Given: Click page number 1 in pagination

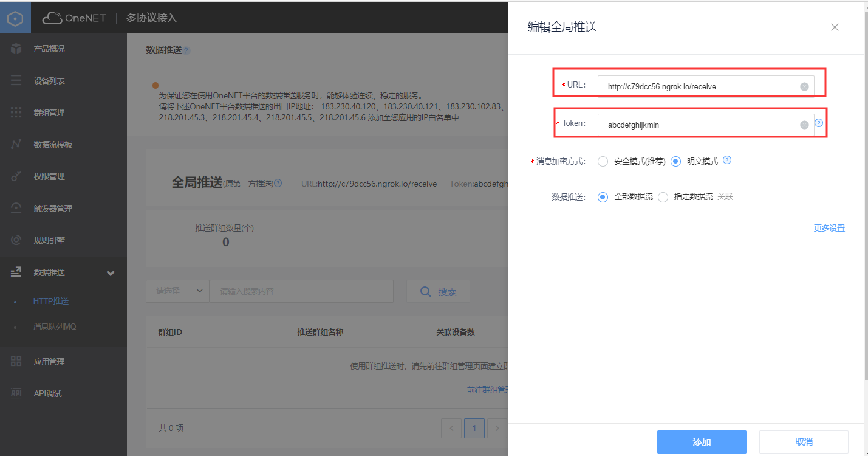Looking at the screenshot, I should 474,428.
